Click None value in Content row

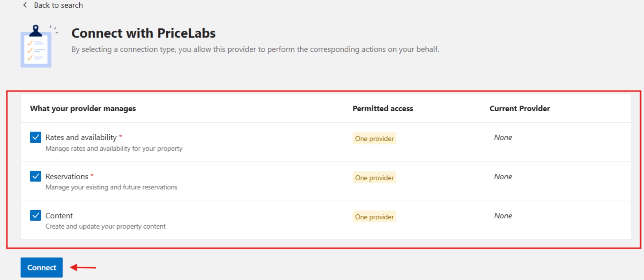point(503,216)
